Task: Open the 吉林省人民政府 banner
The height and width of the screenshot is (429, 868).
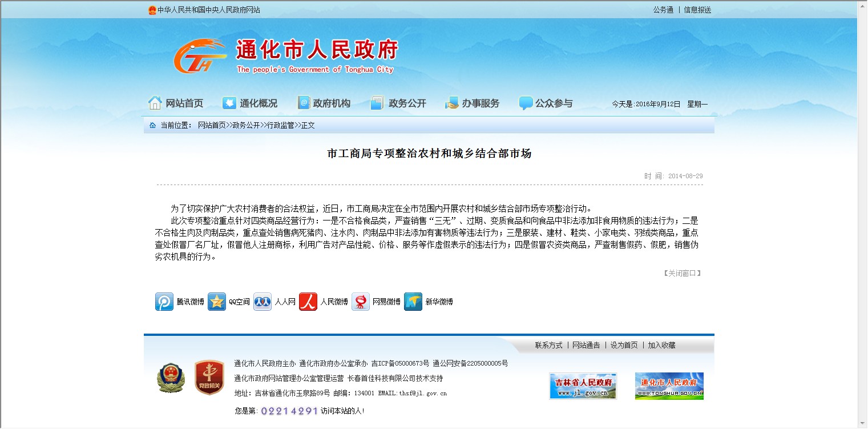Action: 583,386
